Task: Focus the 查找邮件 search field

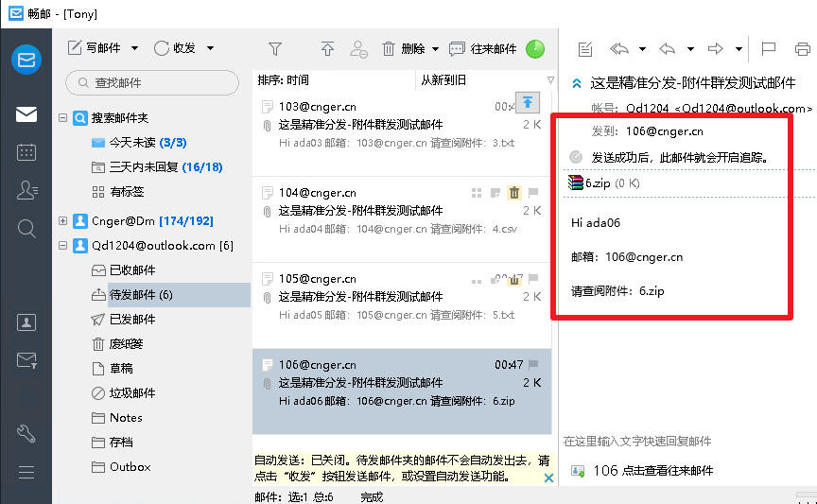Action: point(152,82)
